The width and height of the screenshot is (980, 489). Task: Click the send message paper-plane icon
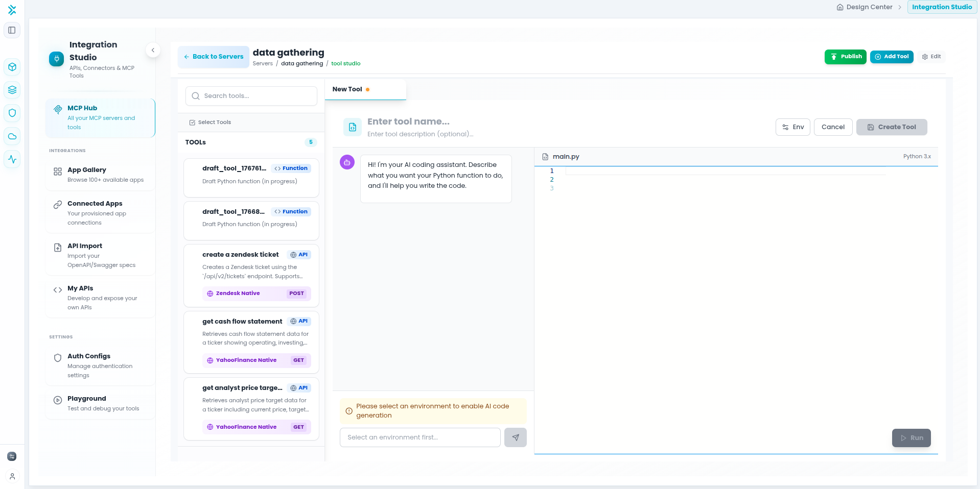coord(515,437)
